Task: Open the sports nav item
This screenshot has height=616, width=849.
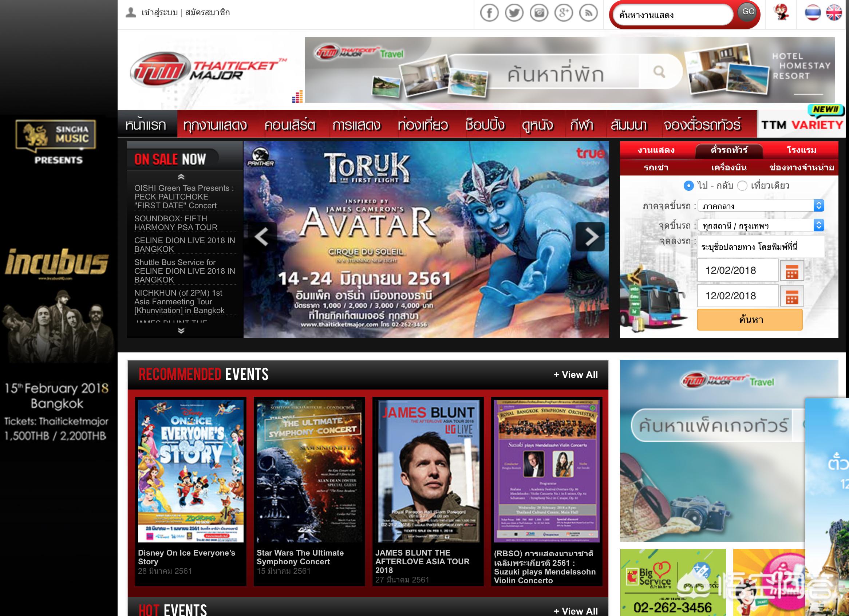Action: click(582, 124)
